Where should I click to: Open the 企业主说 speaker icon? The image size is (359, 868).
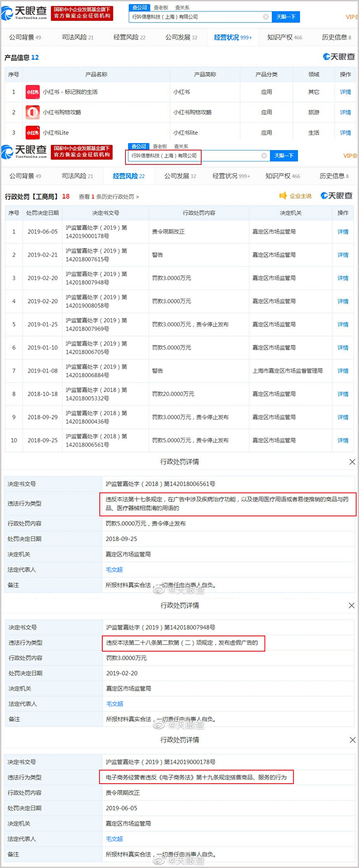coord(283,196)
